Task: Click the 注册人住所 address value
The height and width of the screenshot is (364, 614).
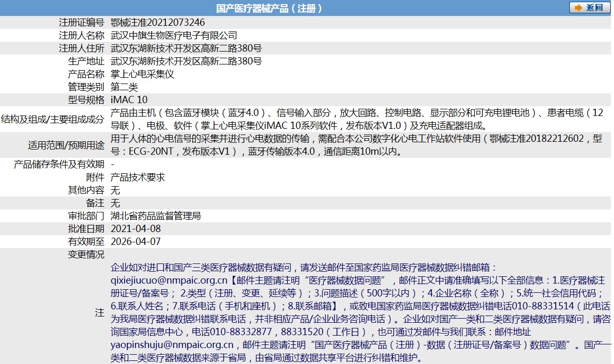Action: 186,48
